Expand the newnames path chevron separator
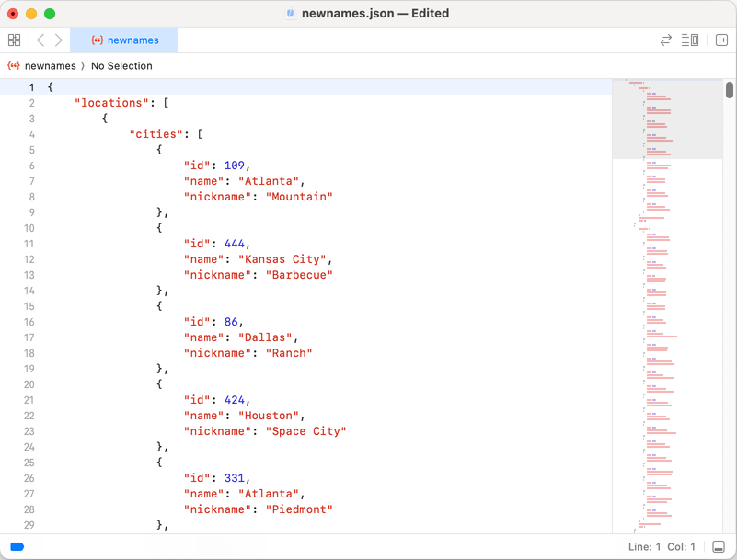Screen dimensions: 737x560 pos(80,65)
